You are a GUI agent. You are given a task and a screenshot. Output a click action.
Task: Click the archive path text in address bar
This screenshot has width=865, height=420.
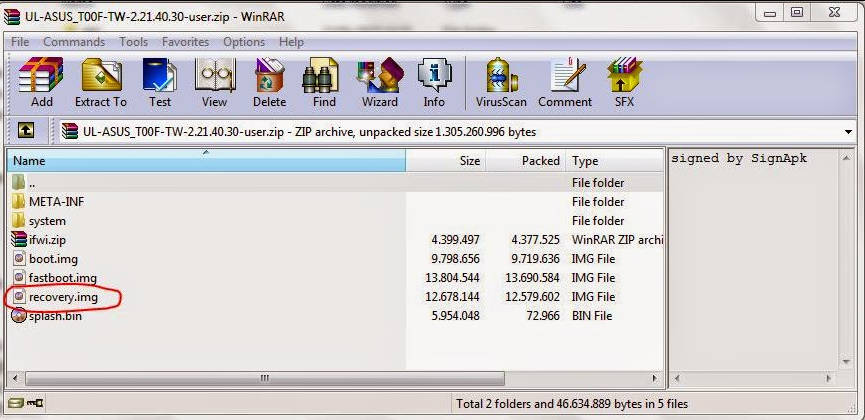[x=309, y=132]
